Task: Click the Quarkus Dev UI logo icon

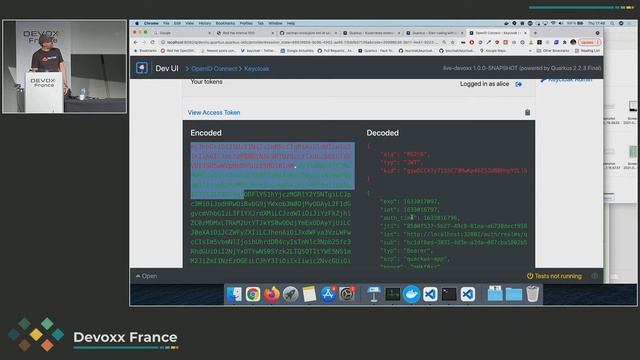Action: (x=142, y=68)
